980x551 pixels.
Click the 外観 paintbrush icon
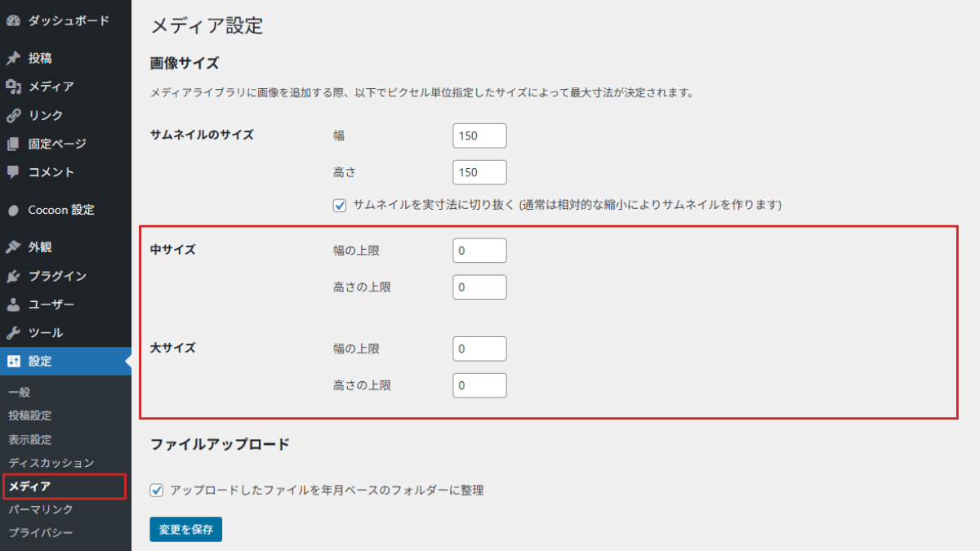click(x=13, y=247)
